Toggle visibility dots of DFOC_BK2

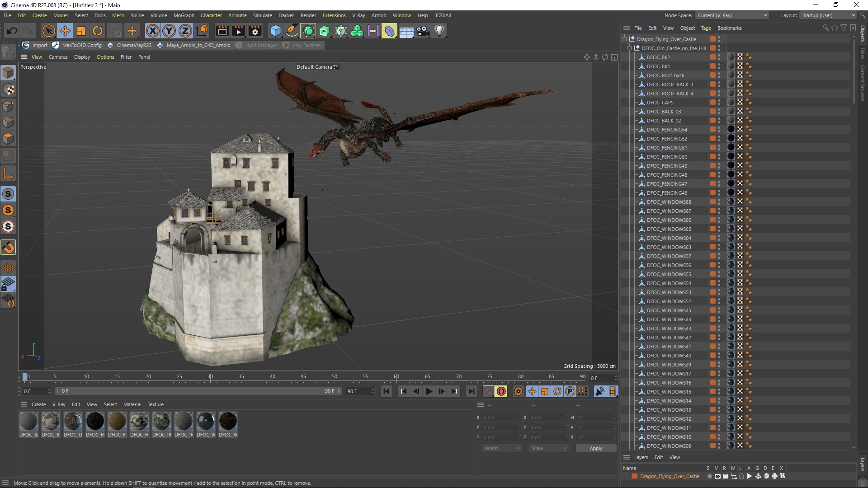point(719,57)
